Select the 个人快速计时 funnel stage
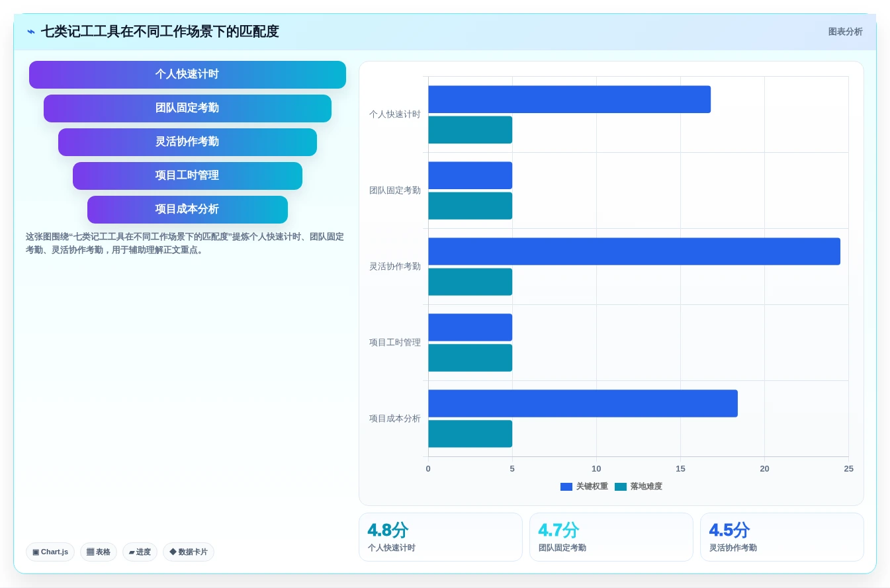The image size is (890, 588). coord(187,75)
